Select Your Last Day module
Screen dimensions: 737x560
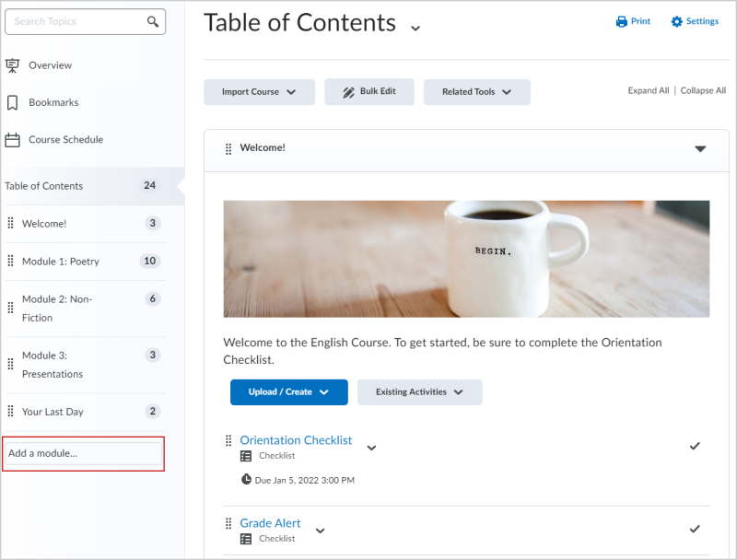(x=53, y=412)
